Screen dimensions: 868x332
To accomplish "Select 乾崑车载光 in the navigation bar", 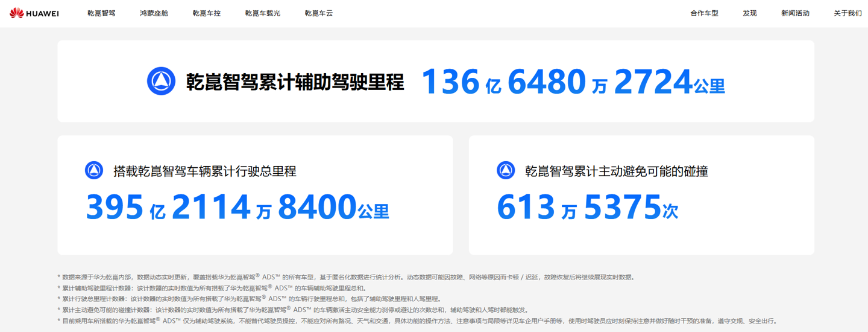I will [x=263, y=13].
